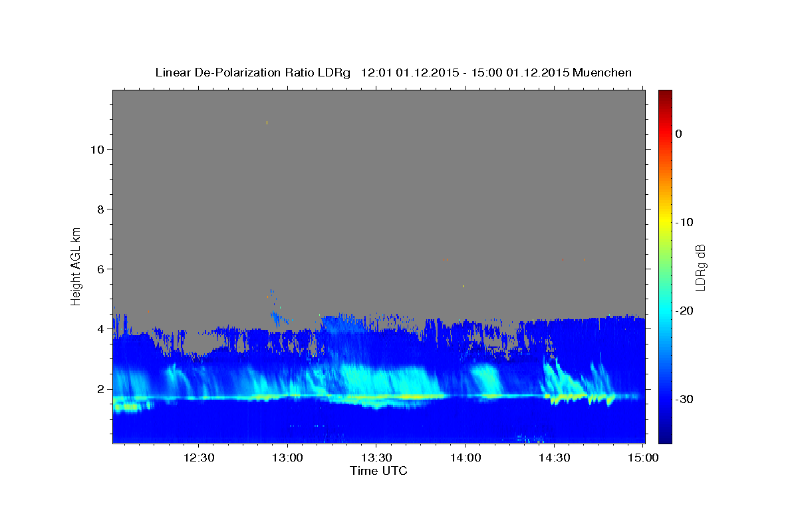Image resolution: width=798 pixels, height=532 pixels.
Task: Click the '13:30' time axis label
Action: coord(376,458)
